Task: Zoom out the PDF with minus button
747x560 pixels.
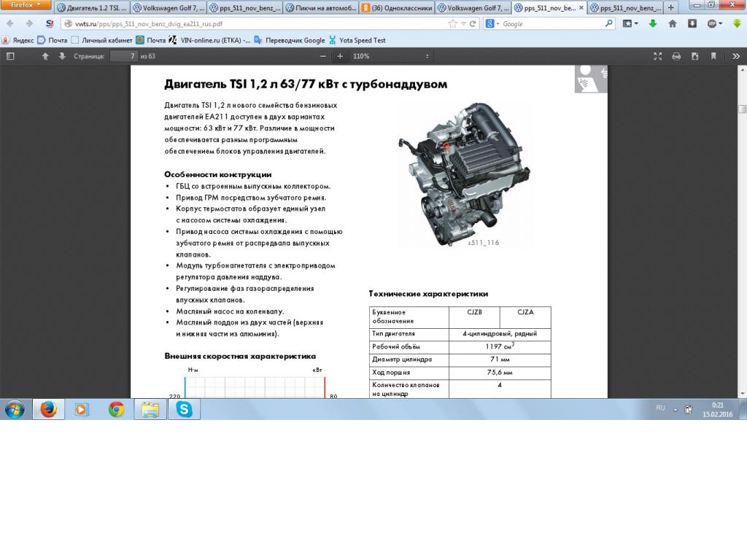Action: pos(323,56)
